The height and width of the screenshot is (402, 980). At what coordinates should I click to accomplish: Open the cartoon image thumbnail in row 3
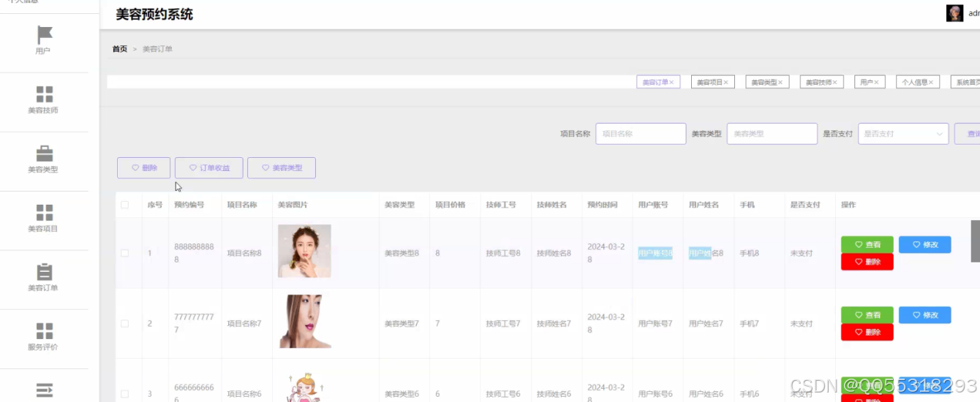click(304, 387)
